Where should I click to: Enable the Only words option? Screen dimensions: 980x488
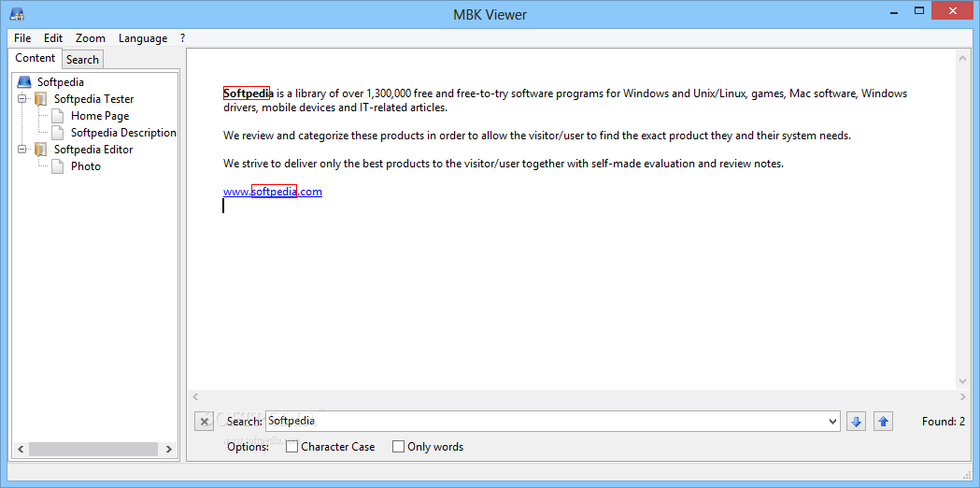(x=398, y=447)
